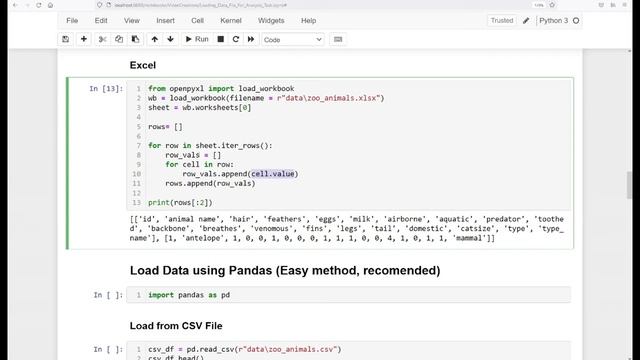Click the load_workbook import line

(x=221, y=89)
